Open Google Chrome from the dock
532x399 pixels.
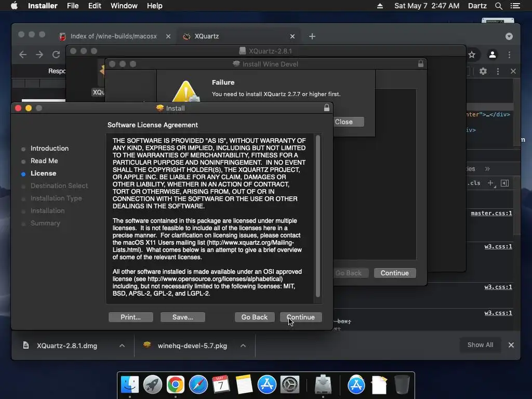[x=176, y=384]
